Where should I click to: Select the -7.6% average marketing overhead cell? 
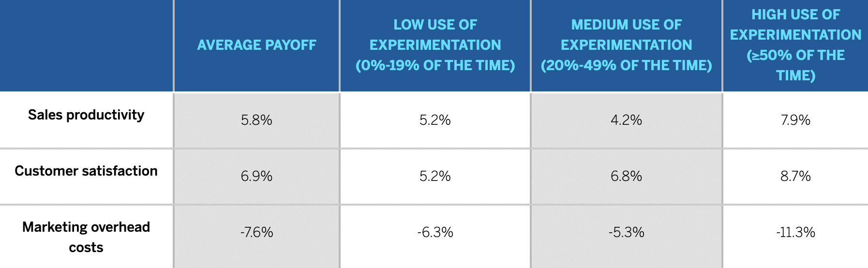[x=256, y=233]
